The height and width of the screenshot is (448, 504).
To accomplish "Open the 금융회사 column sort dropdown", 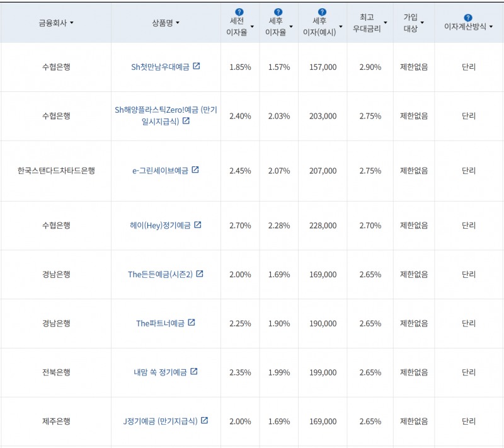I will [x=71, y=23].
